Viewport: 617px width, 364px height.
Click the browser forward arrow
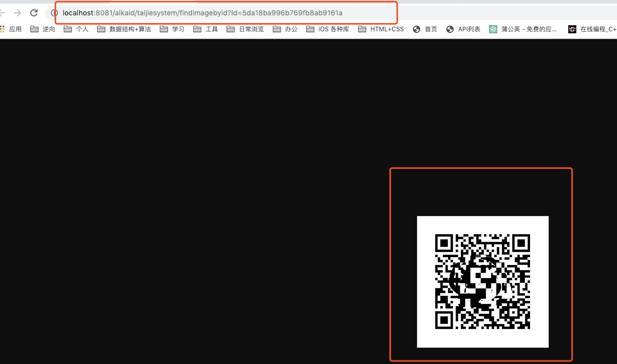pyautogui.click(x=17, y=13)
